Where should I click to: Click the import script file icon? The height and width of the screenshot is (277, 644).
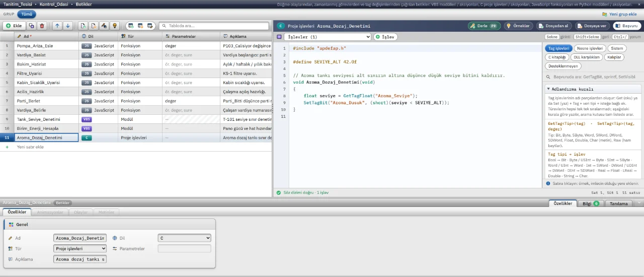coord(83,26)
